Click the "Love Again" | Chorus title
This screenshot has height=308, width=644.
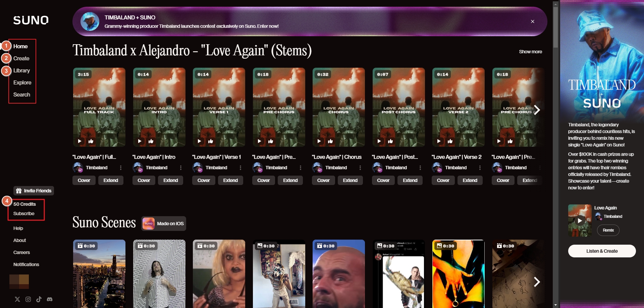[337, 157]
